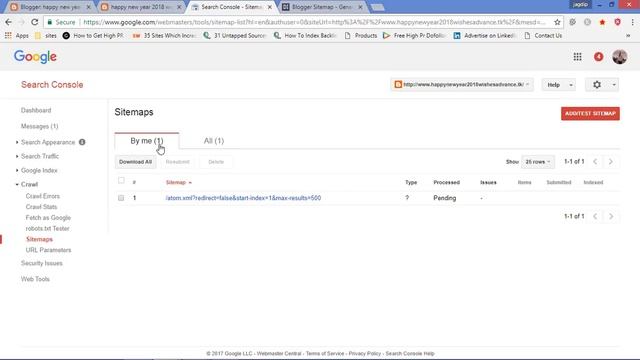The image size is (640, 360).
Task: Open Web Tools in the sidebar
Action: click(35, 279)
